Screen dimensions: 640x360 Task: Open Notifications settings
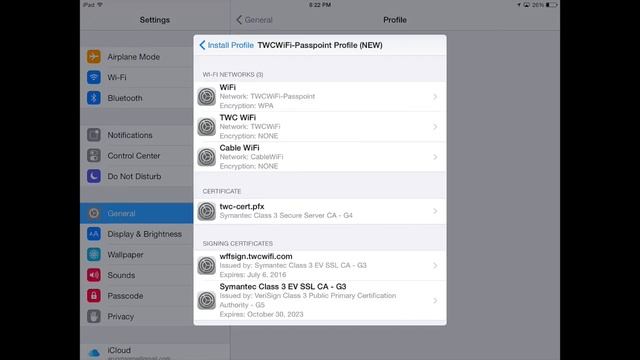[x=136, y=135]
